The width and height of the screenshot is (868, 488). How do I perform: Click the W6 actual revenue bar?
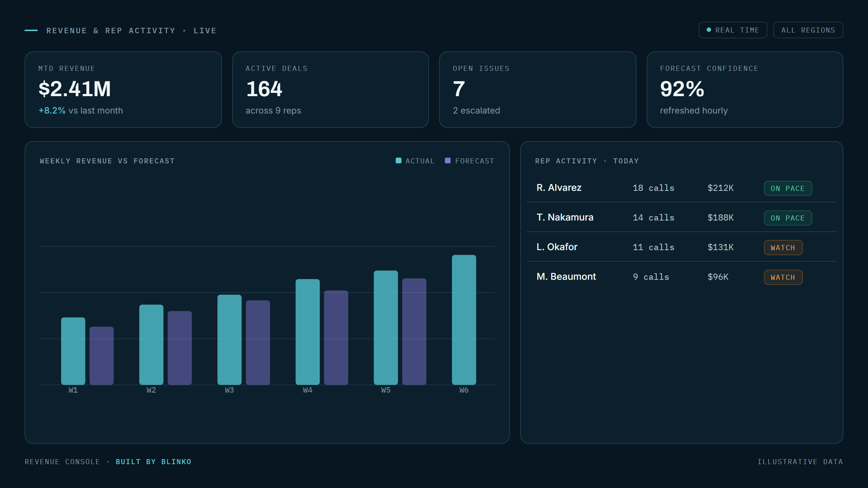pos(464,320)
